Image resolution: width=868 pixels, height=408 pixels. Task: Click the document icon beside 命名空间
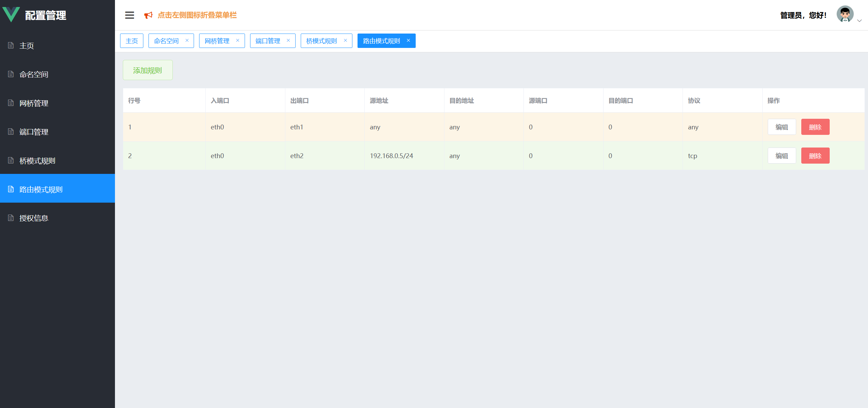(11, 74)
